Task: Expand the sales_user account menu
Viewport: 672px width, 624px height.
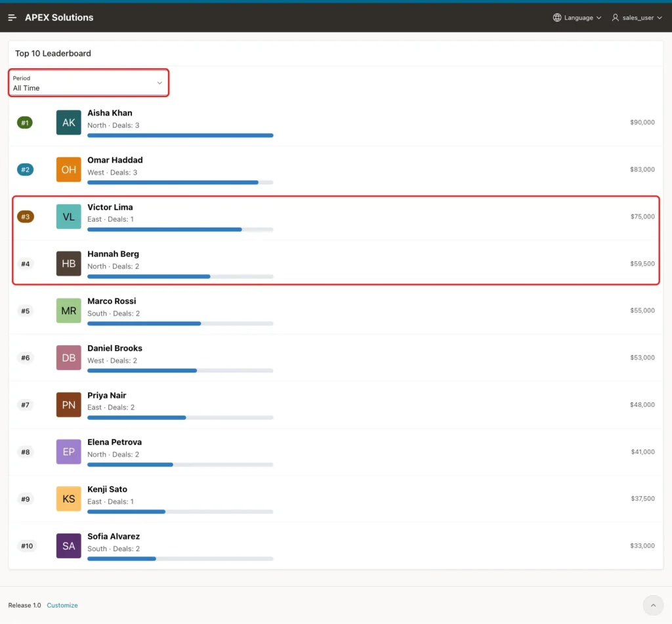Action: coord(637,18)
